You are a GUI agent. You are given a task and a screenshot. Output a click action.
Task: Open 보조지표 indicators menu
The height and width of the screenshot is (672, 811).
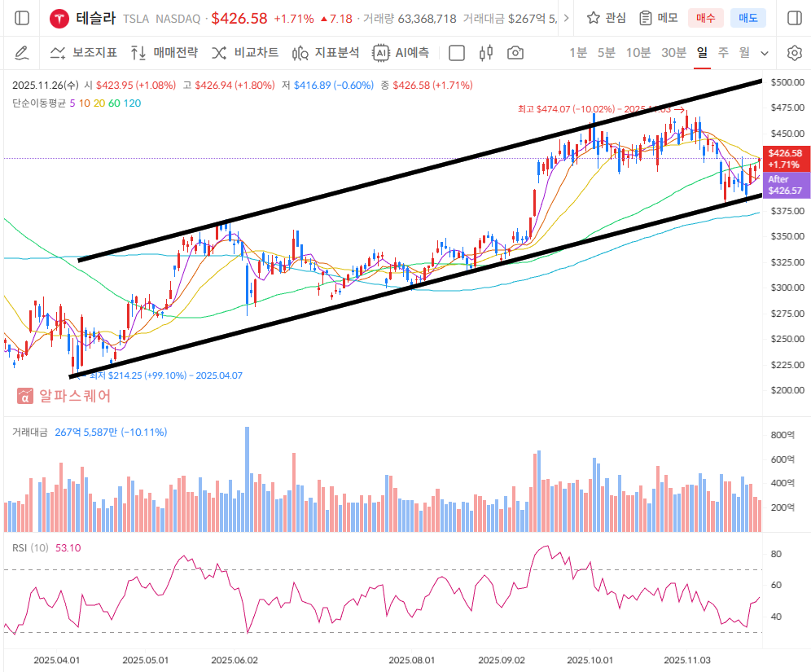tap(84, 53)
